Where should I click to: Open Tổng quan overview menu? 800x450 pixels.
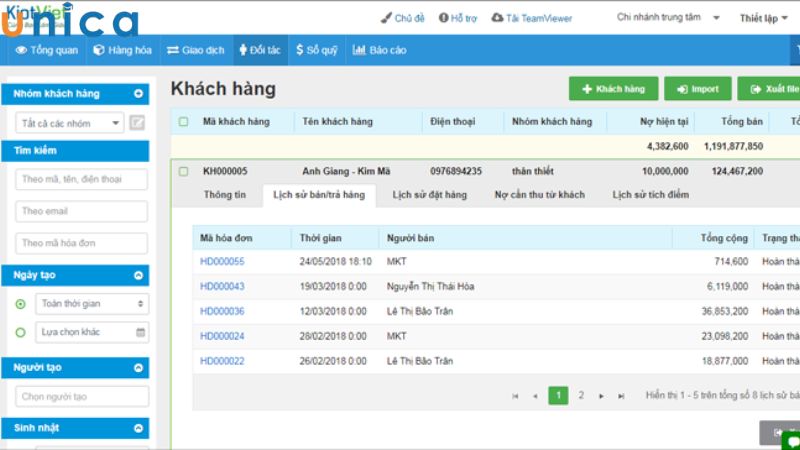click(x=46, y=50)
